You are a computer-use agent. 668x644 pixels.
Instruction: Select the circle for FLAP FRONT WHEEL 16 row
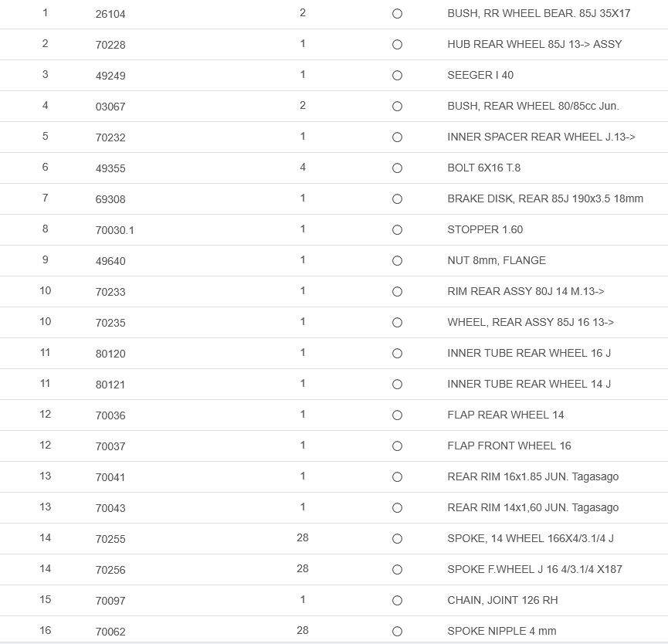pos(397,446)
